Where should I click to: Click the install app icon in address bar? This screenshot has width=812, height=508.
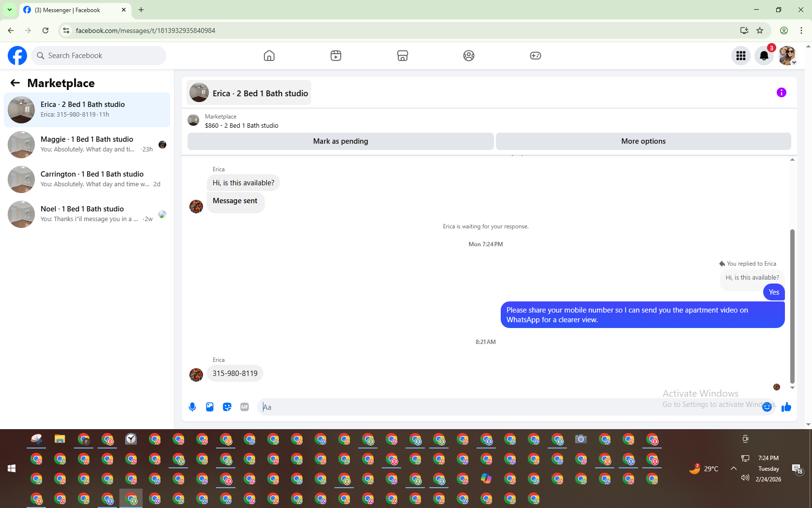coord(744,30)
